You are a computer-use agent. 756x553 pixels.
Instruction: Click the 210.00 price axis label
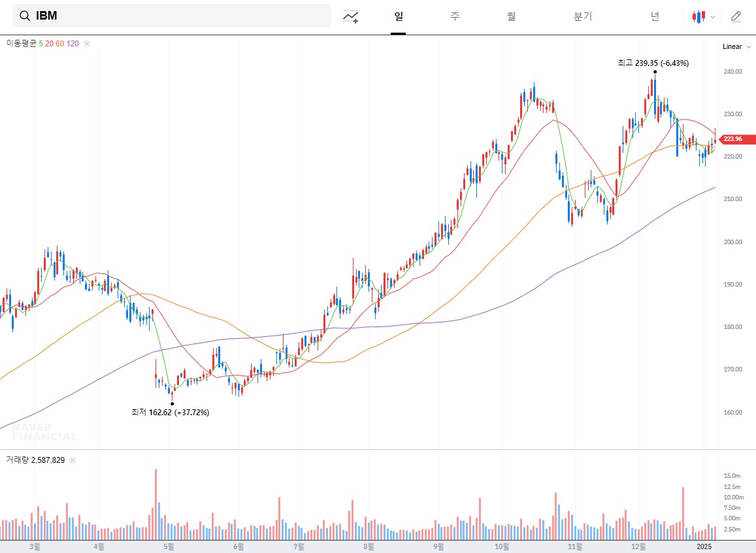click(x=733, y=199)
